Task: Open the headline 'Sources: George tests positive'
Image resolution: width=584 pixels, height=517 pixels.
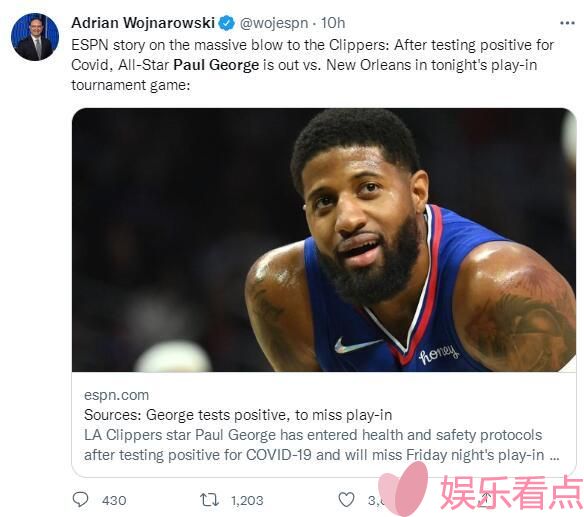Action: 238,415
